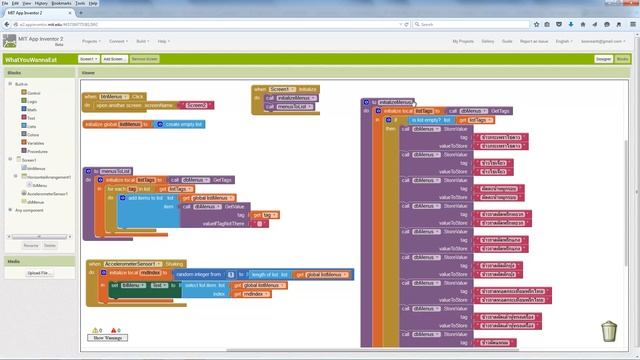The width and height of the screenshot is (640, 360).
Task: Open the Projects dropdown menu
Action: coord(91,41)
